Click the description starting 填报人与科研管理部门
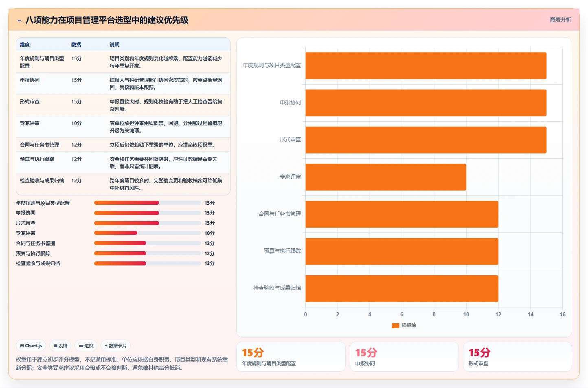The width and height of the screenshot is (588, 388). pyautogui.click(x=166, y=83)
